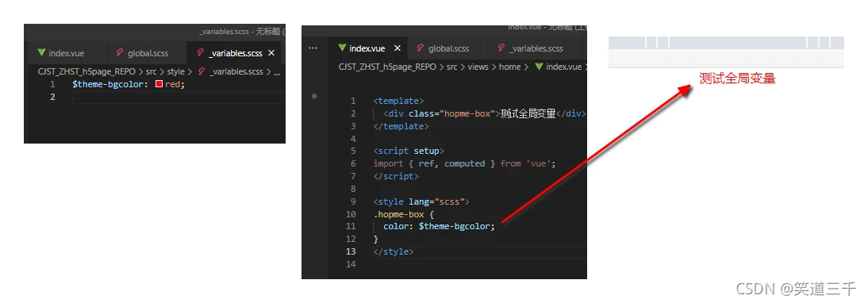Click the green dot in the editor gutter

click(314, 96)
